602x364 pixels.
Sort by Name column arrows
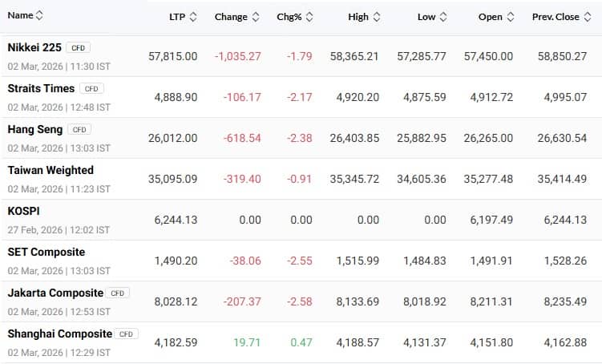[39, 15]
